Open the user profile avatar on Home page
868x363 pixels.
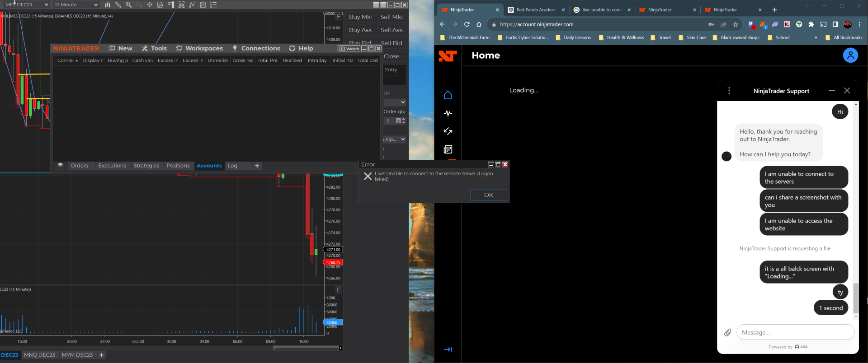click(850, 55)
